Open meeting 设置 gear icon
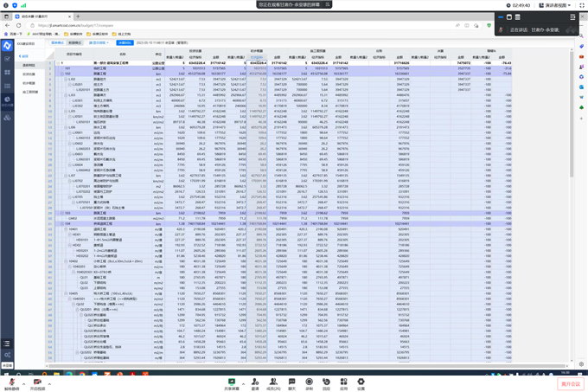 361,382
